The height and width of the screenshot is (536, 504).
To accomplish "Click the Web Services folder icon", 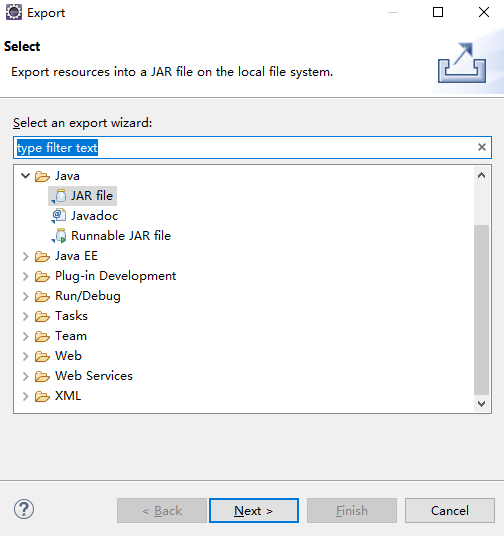I will 42,376.
